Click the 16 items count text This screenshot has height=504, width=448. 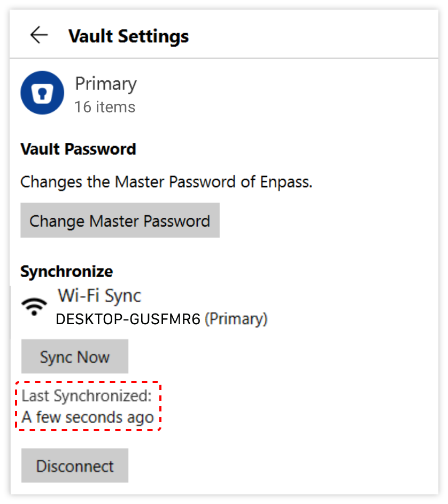click(104, 107)
